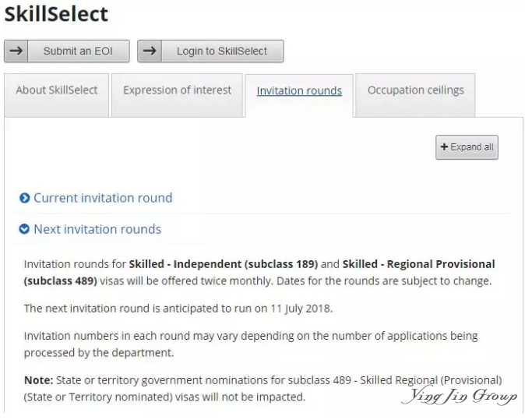Click circle chevron beside Current invitation round
The image size is (525, 420).
(x=24, y=198)
